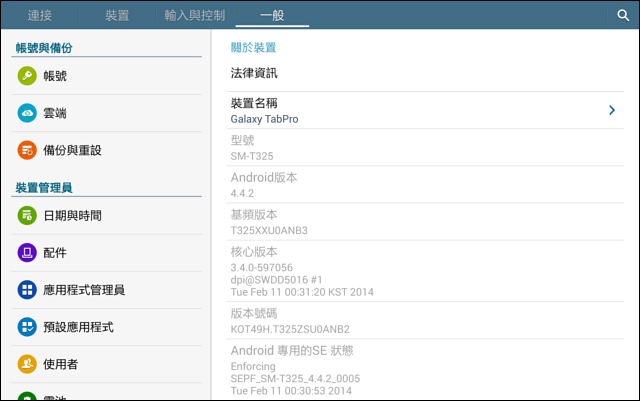Switch to the 連接 tab
This screenshot has height=401, width=640.
(40, 16)
